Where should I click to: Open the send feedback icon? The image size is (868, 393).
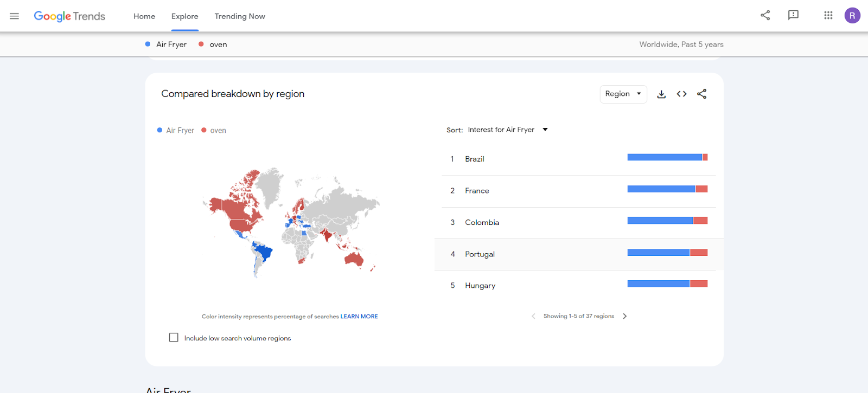coord(793,15)
